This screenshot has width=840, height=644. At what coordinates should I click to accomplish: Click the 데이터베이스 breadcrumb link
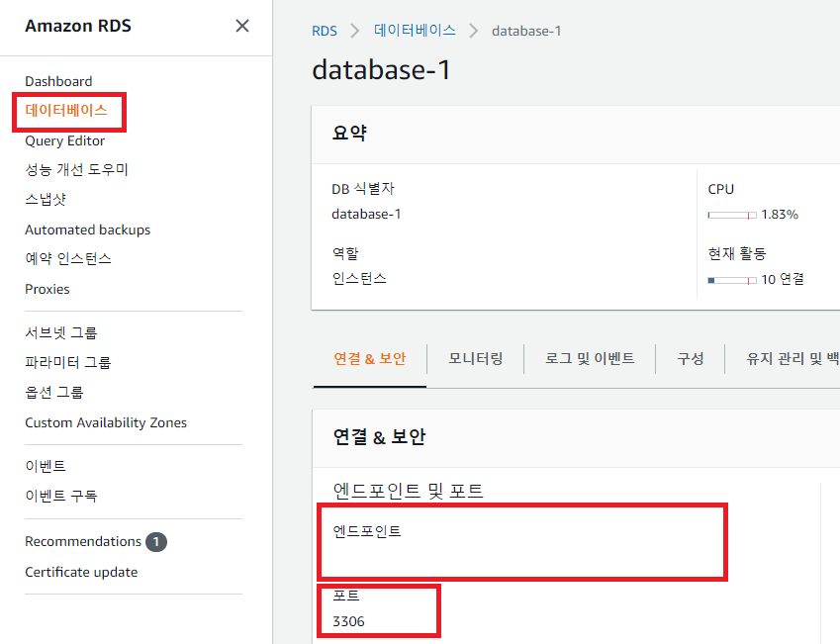click(415, 31)
